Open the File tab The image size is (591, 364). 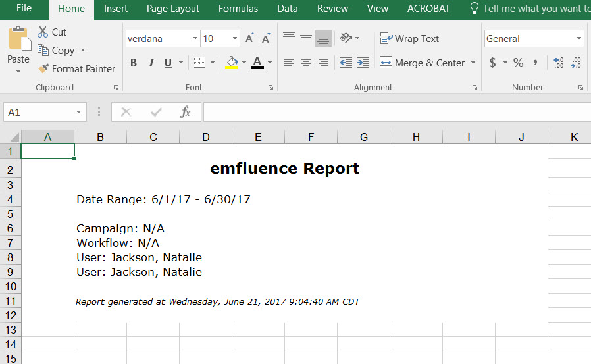point(24,8)
